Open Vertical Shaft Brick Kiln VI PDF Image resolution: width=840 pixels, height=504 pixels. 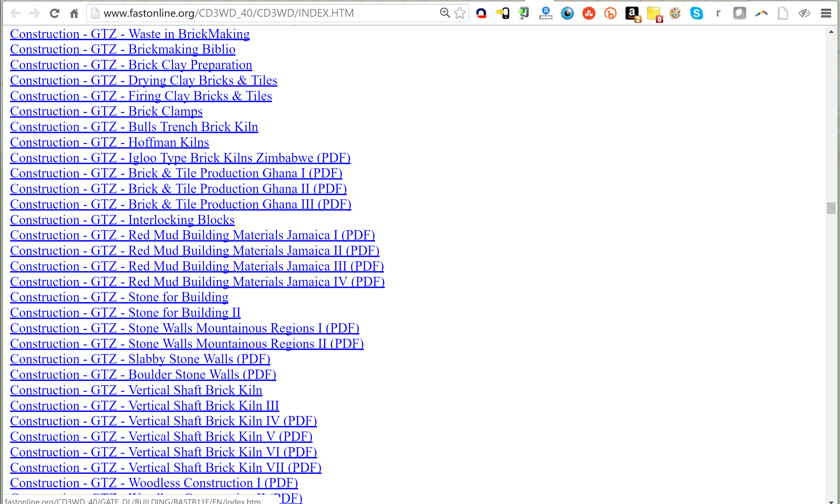point(164,453)
